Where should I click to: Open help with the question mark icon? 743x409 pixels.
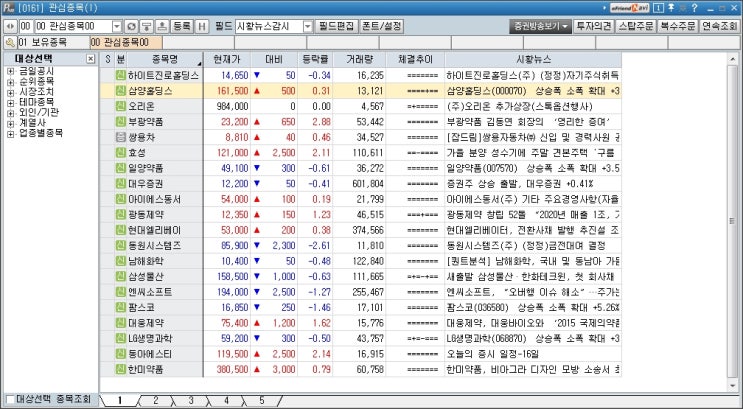point(695,8)
